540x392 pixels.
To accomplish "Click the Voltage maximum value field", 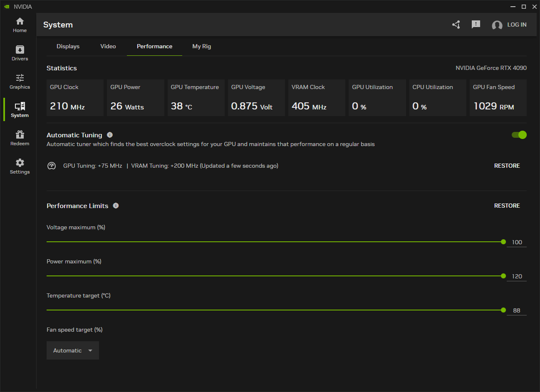I will click(517, 242).
